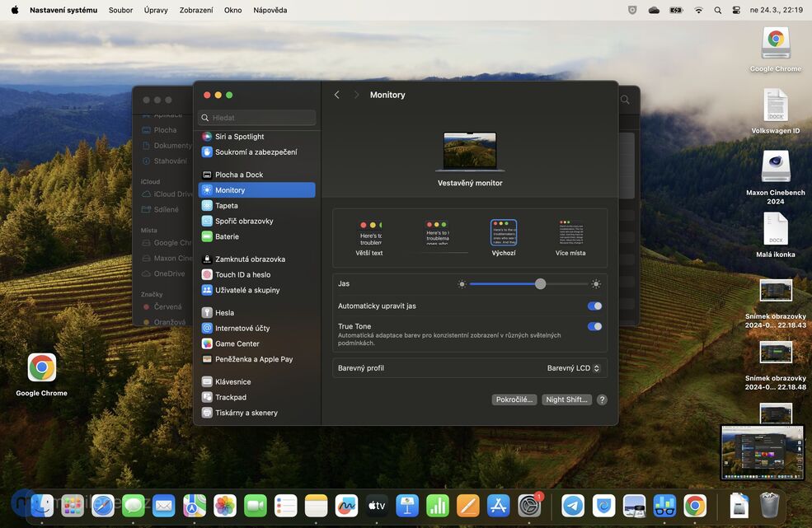Click the Pokročilé button
The height and width of the screenshot is (528, 812).
(x=514, y=399)
